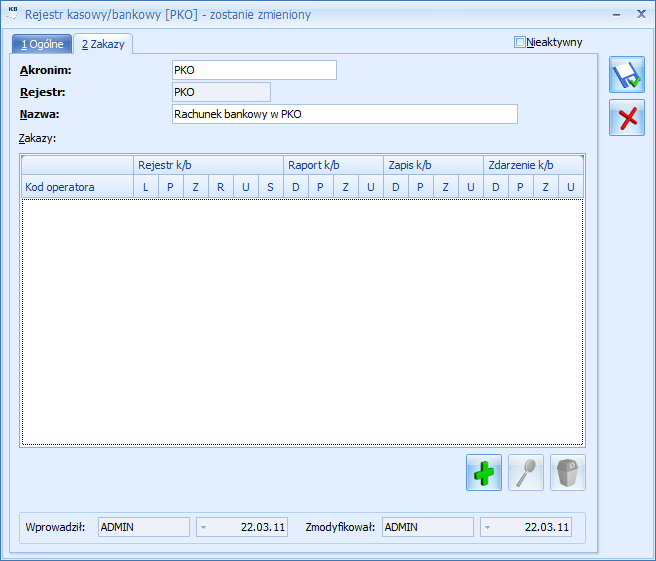Click the Wprowadził ADMIN field

144,527
